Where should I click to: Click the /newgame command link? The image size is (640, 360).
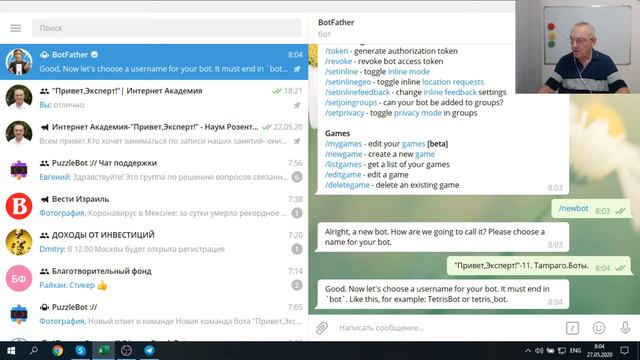tap(343, 154)
